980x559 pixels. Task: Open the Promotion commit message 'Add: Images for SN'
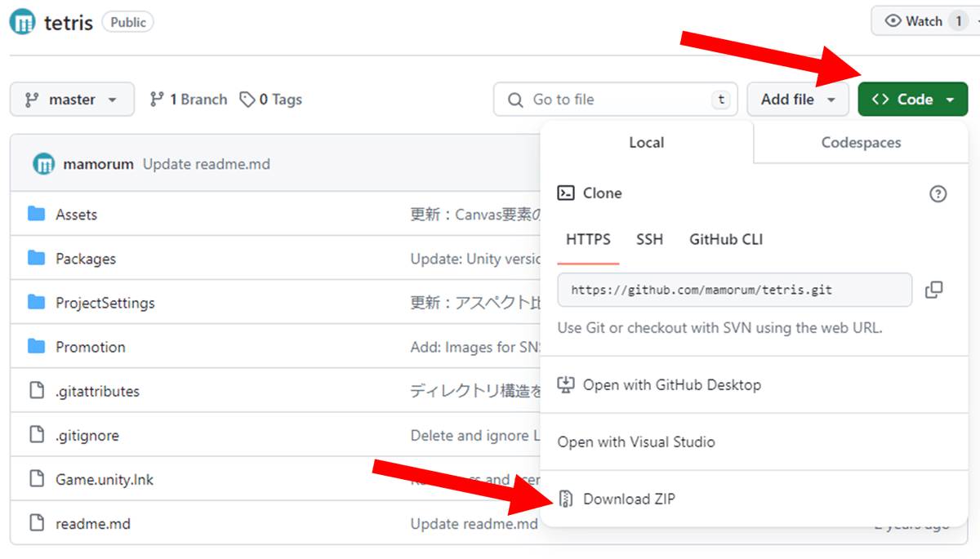pos(475,347)
